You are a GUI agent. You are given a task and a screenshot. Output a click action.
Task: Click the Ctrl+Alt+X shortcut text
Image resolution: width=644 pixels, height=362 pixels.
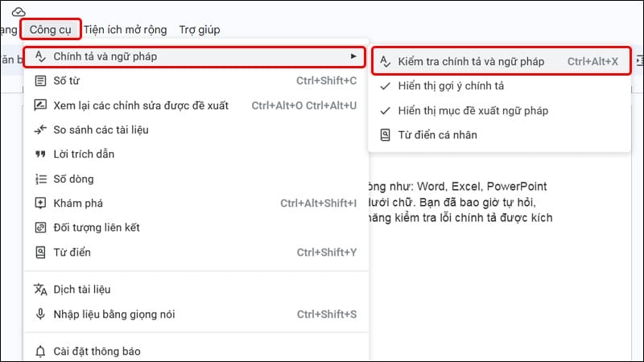[592, 62]
